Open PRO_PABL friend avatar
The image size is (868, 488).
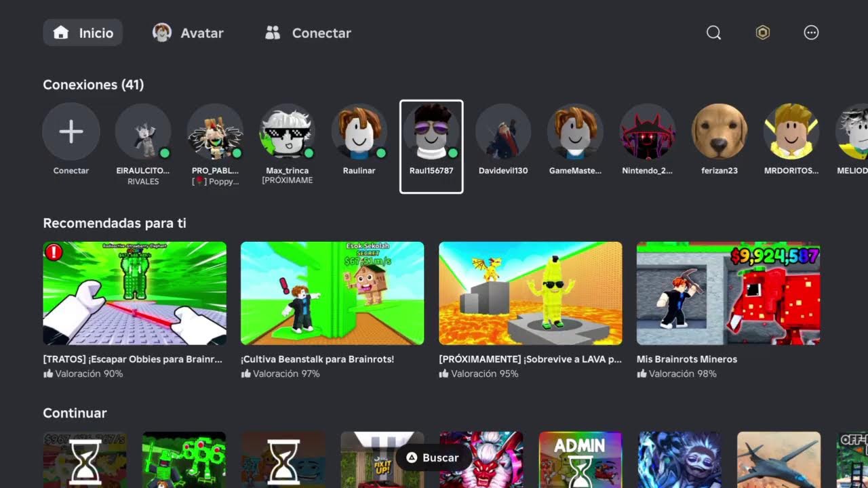[215, 131]
